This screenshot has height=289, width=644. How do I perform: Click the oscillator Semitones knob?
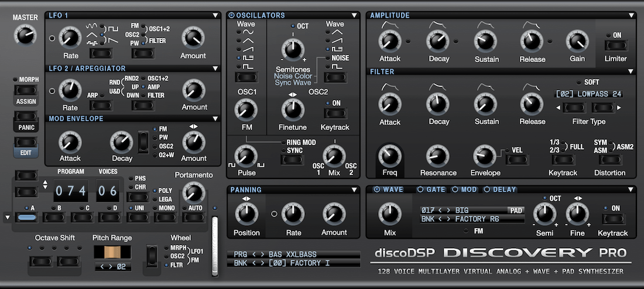[293, 50]
